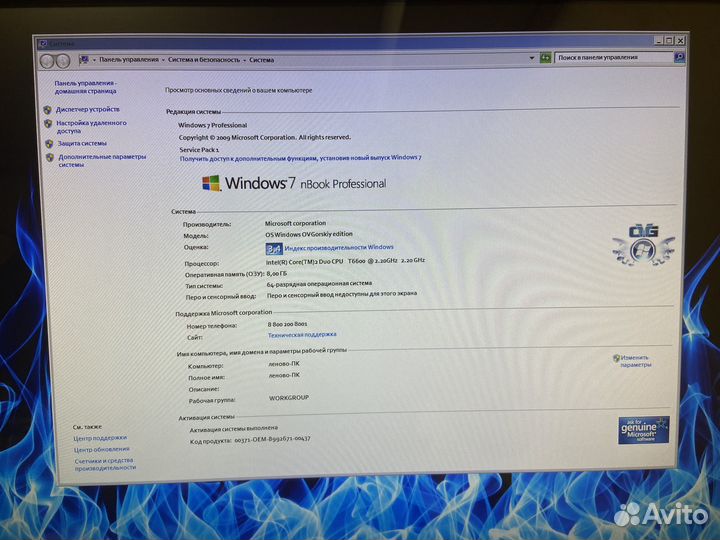
Task: Select the Система и безопасность breadcrumb
Action: (x=204, y=60)
